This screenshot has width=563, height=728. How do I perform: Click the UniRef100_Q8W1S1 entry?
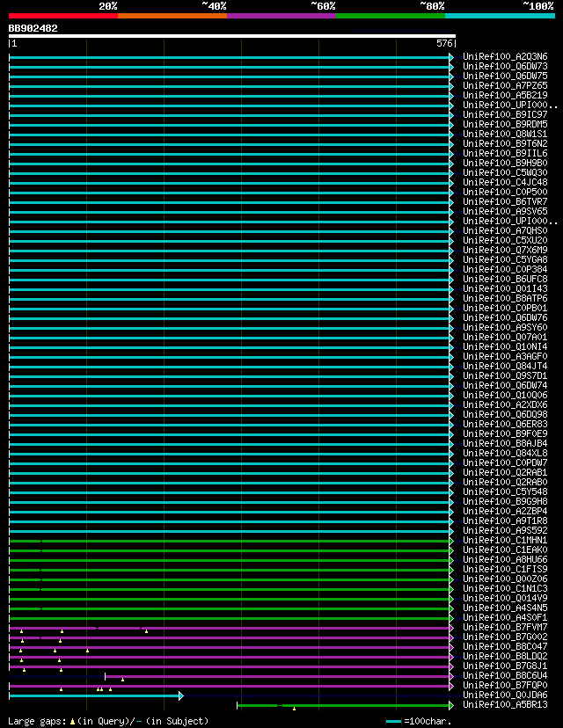505,134
